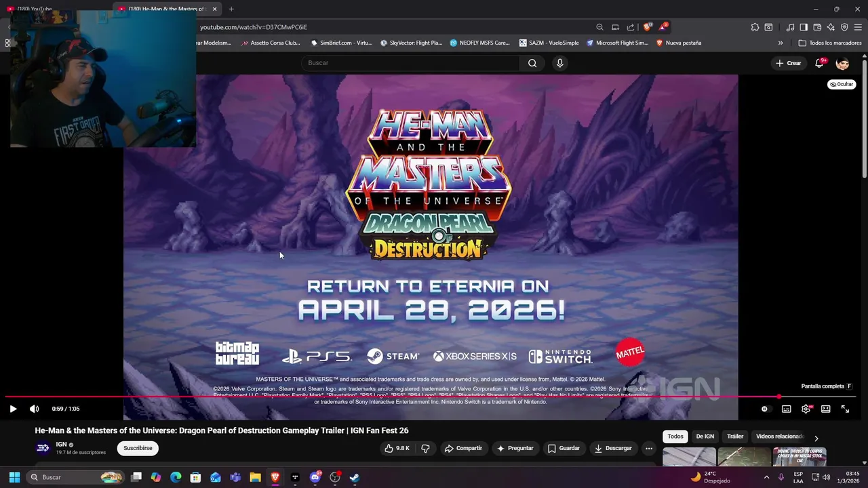Click the Preguntar button

click(515, 448)
